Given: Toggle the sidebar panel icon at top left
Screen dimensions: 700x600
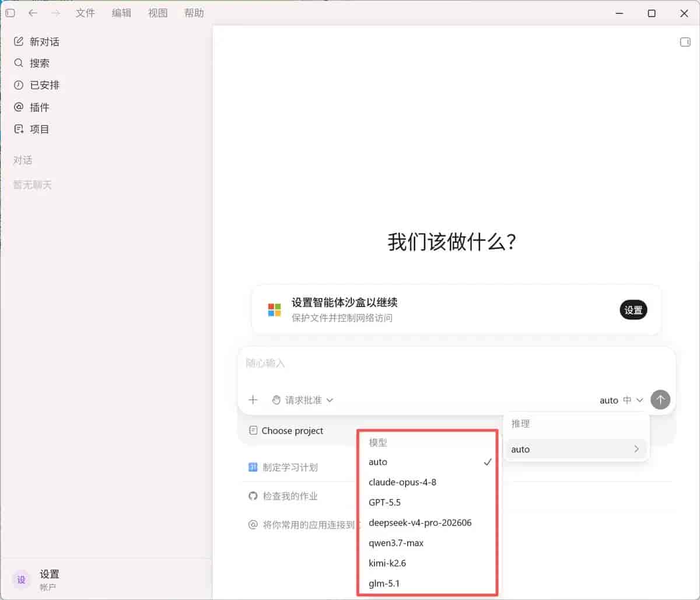Looking at the screenshot, I should tap(10, 13).
